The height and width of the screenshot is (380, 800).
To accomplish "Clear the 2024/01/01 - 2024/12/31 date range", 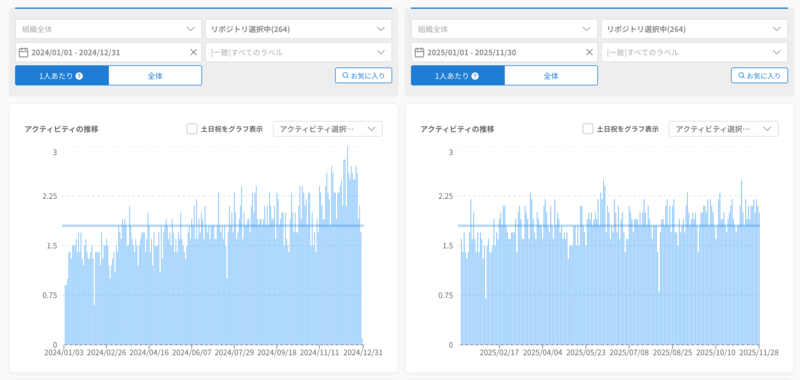I will pyautogui.click(x=193, y=52).
